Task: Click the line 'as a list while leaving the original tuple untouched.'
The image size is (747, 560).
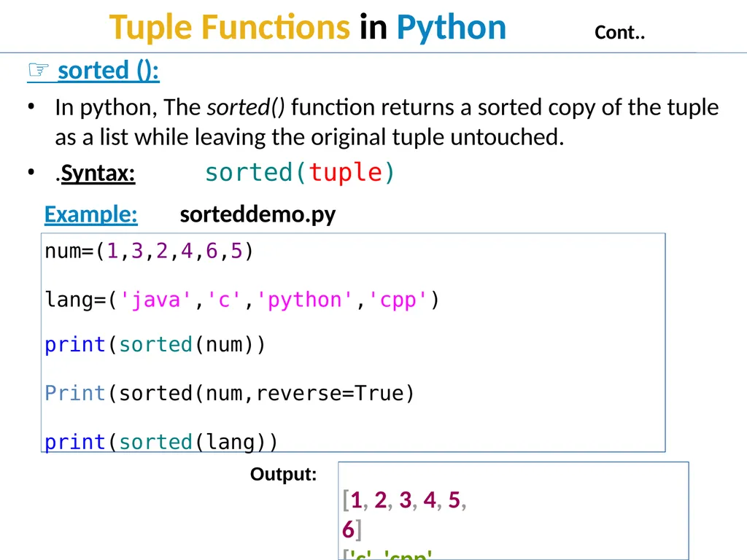Action: [309, 138]
